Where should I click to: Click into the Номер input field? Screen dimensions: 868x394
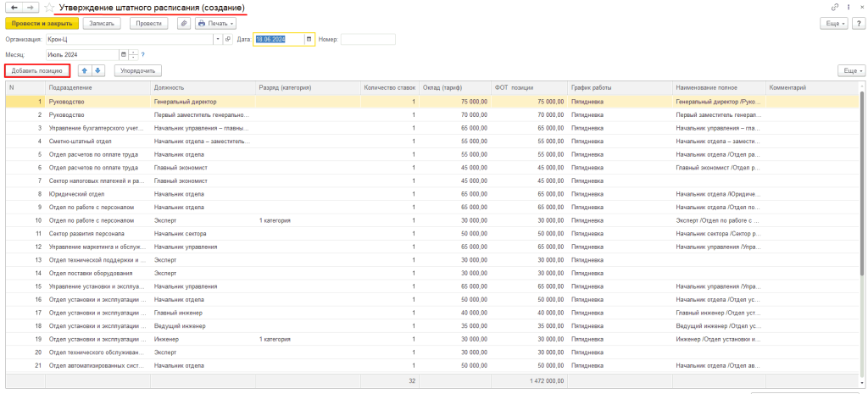(x=368, y=39)
